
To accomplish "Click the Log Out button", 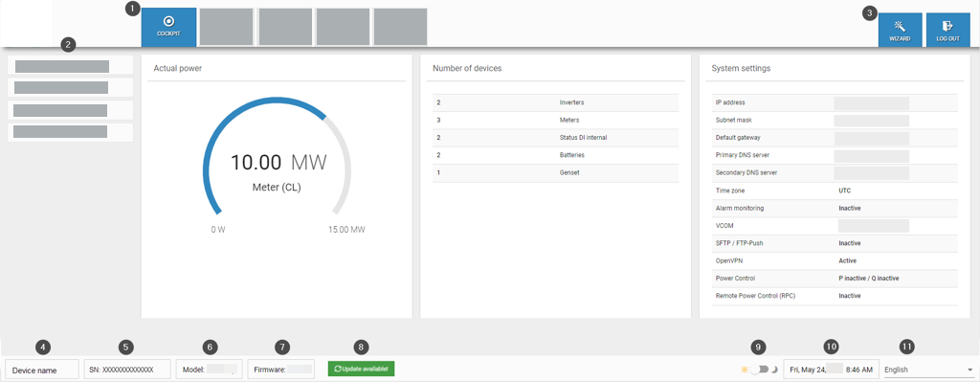I will (948, 31).
